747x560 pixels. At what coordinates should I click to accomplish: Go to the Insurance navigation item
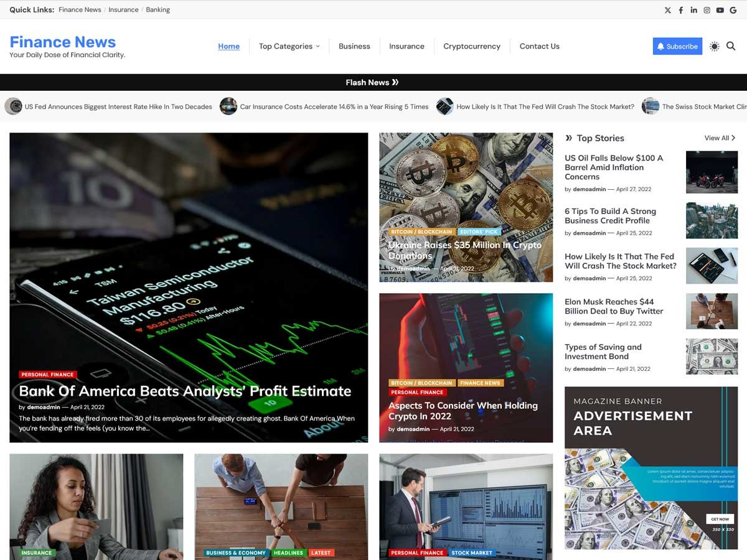point(406,46)
